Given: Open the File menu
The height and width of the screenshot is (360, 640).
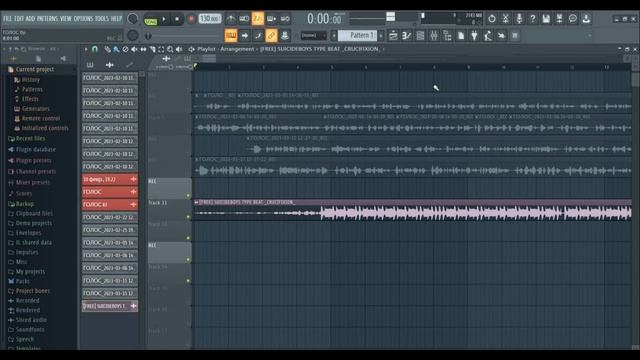Looking at the screenshot, I should [x=7, y=19].
